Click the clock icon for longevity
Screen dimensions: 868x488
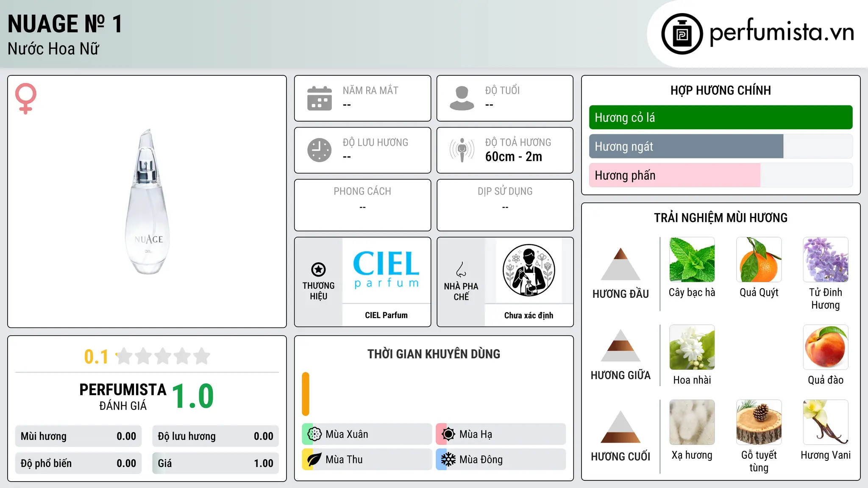pos(320,150)
